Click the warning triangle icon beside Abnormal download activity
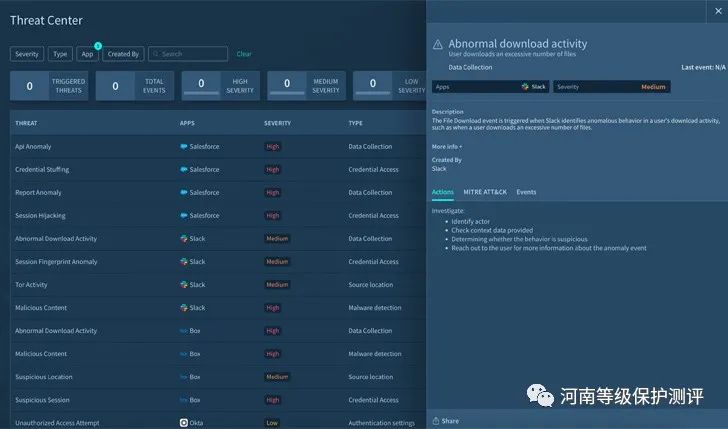Viewport: 728px width, 429px height. point(438,45)
